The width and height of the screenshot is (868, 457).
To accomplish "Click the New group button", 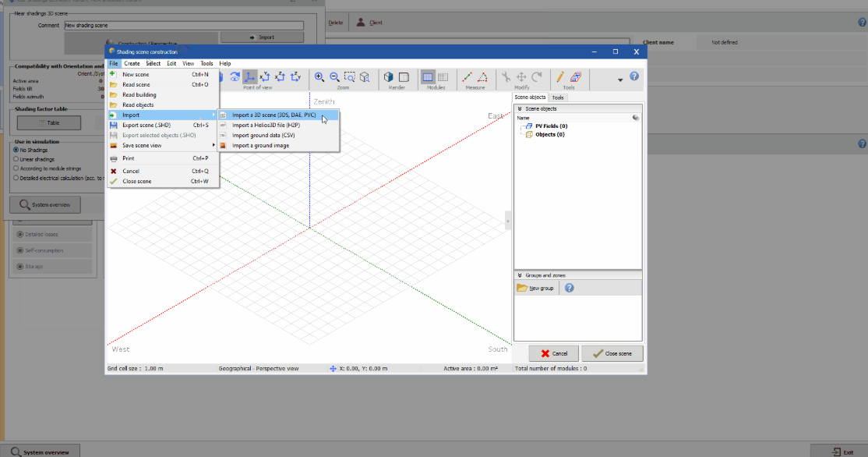I will (535, 288).
